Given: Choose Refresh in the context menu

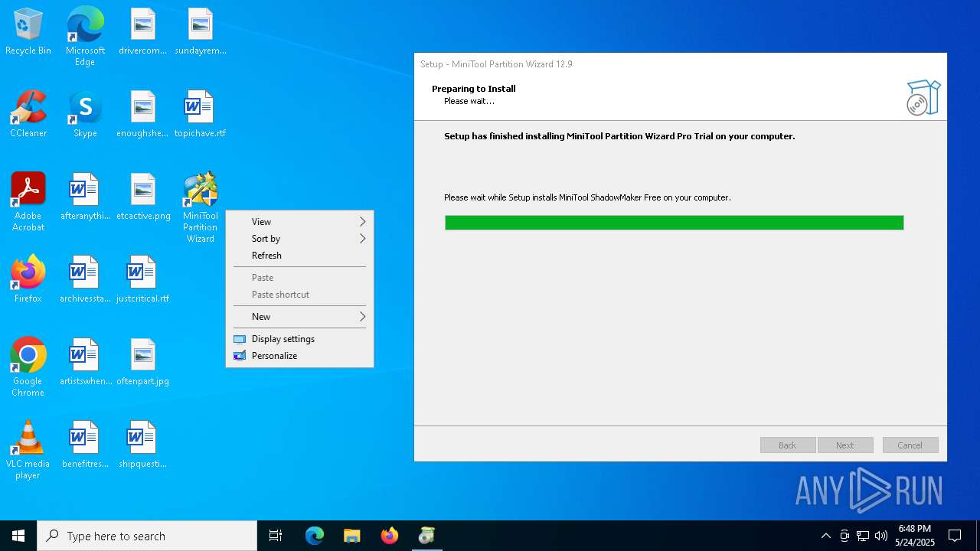Looking at the screenshot, I should (299, 256).
